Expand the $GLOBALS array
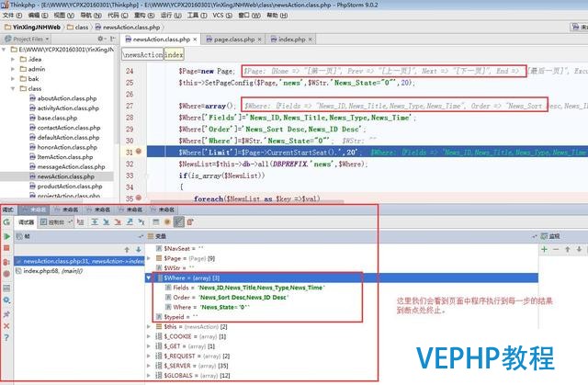588x385 pixels. pyautogui.click(x=149, y=375)
